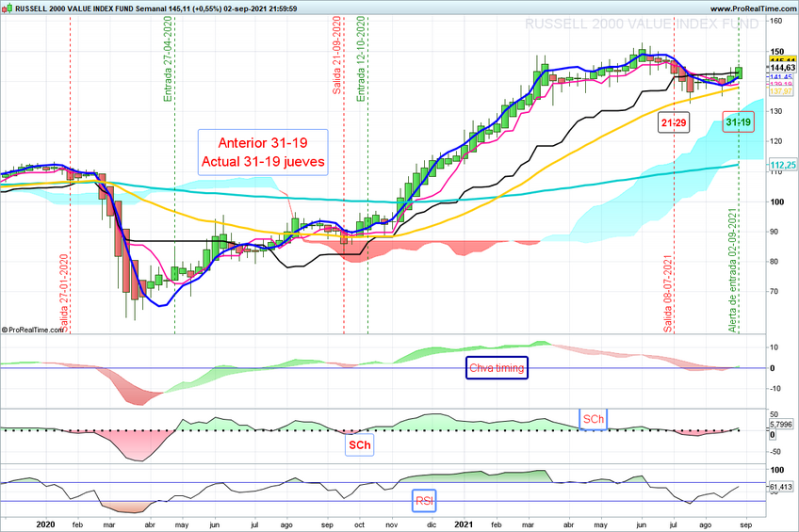Screen dimensions: 799x532
Task: Click the 2021 year label on the time axis
Action: pyautogui.click(x=464, y=524)
